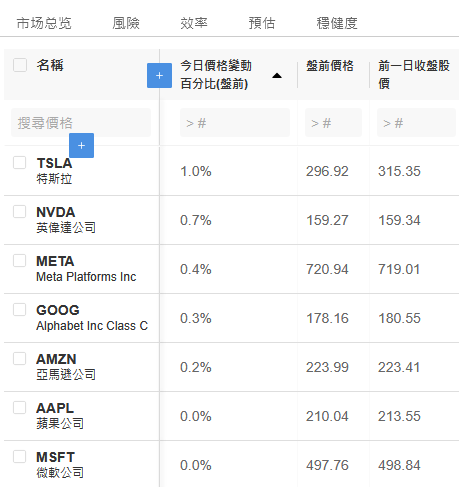The image size is (459, 487).
Task: Open the 市场总览 tab
Action: (44, 23)
